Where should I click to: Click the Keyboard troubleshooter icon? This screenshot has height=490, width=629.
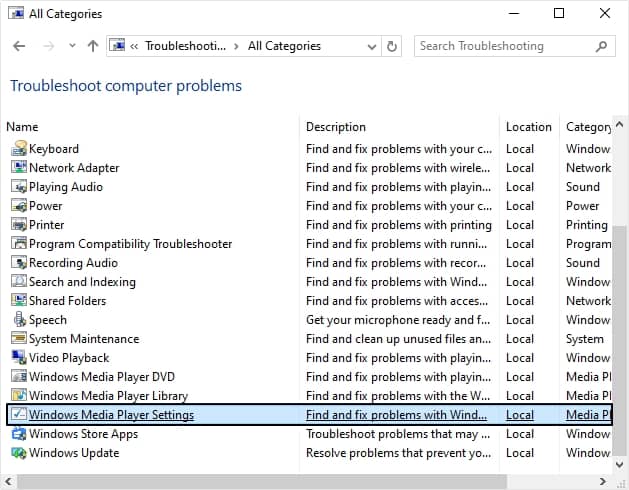18,148
